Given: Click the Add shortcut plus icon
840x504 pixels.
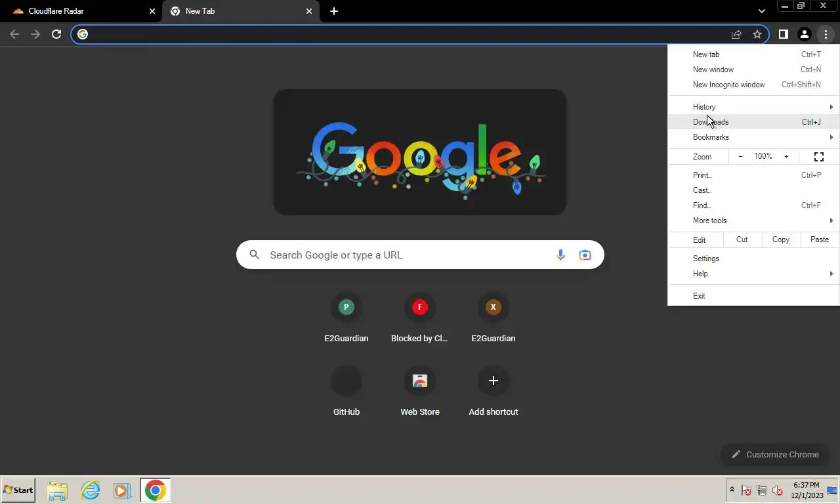Looking at the screenshot, I should tap(493, 381).
